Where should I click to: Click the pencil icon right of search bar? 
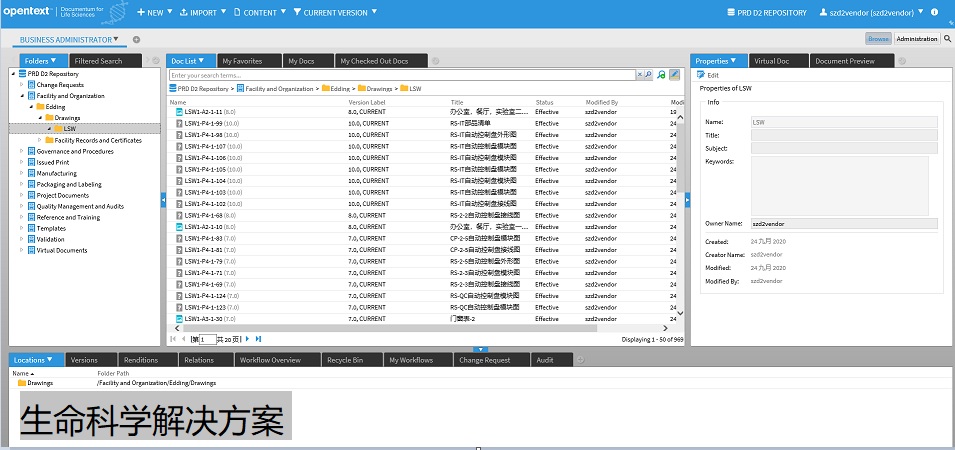[675, 75]
